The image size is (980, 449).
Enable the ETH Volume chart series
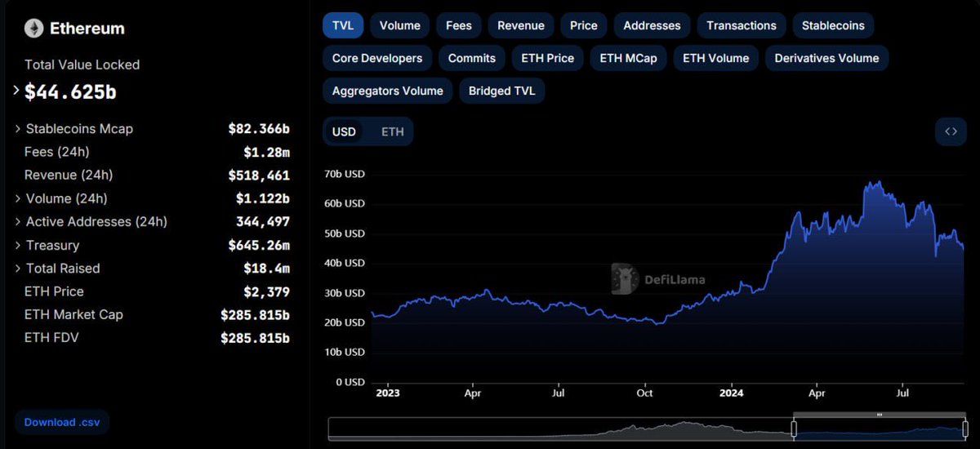point(716,58)
